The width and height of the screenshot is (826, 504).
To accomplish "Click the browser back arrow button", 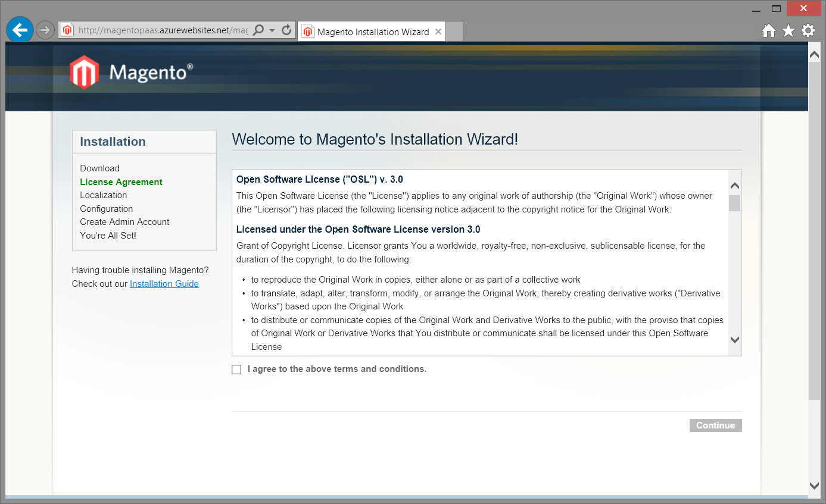I will [20, 29].
